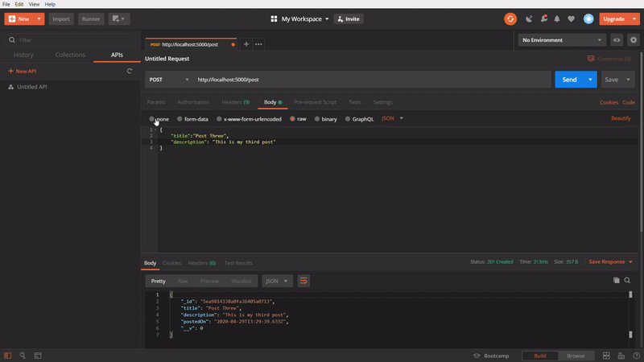The image size is (644, 362).
Task: Expand the Upgrade dropdown arrow
Action: pos(634,19)
